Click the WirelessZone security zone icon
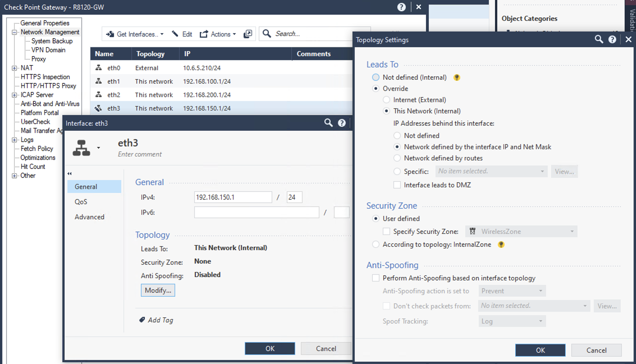The image size is (636, 364). coord(473,231)
